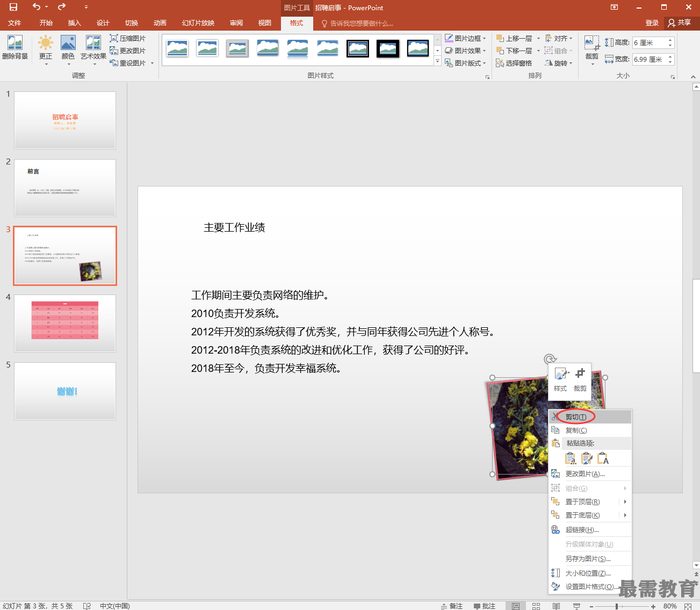This screenshot has height=610, width=700.
Task: Choose paste option Use Destination Theme
Action: pyautogui.click(x=571, y=458)
